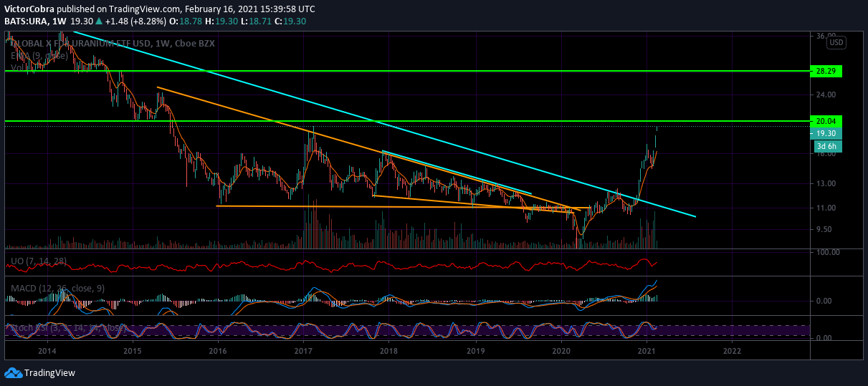This screenshot has width=868, height=386.
Task: Click the TradingView cloud logo icon
Action: tap(13, 372)
